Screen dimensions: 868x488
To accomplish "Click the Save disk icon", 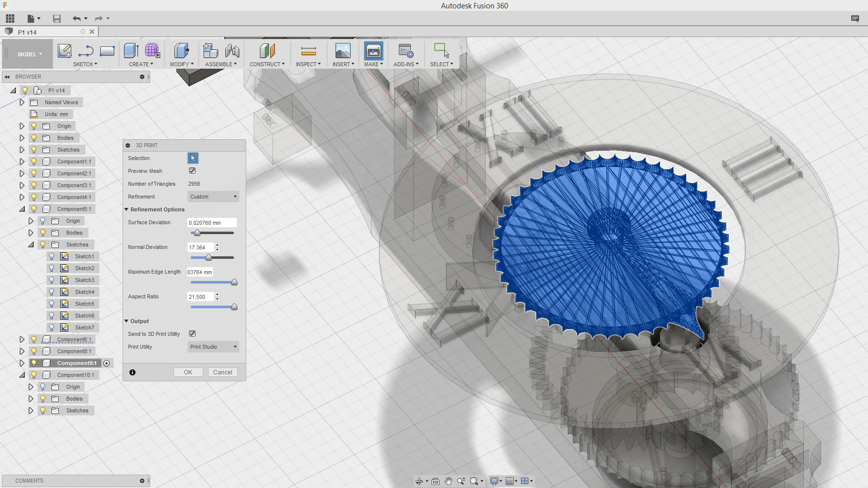I will 57,19.
